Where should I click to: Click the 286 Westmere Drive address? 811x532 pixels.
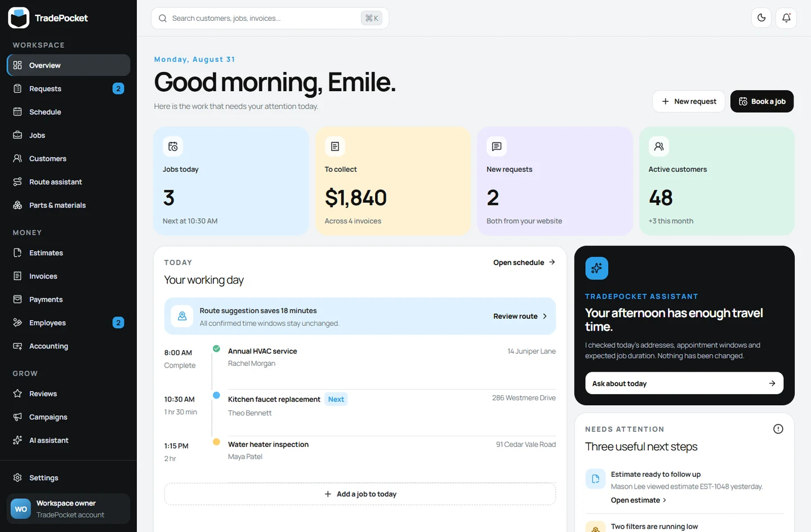click(x=524, y=398)
